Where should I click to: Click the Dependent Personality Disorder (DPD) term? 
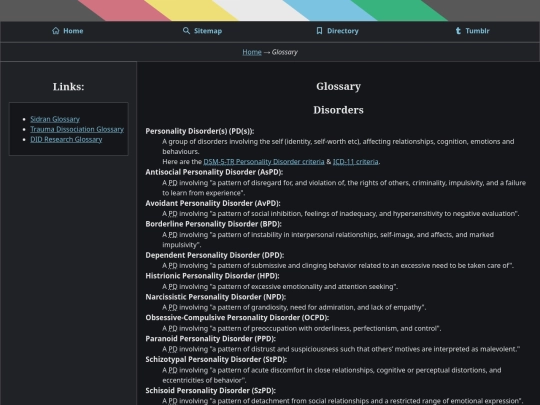click(215, 255)
